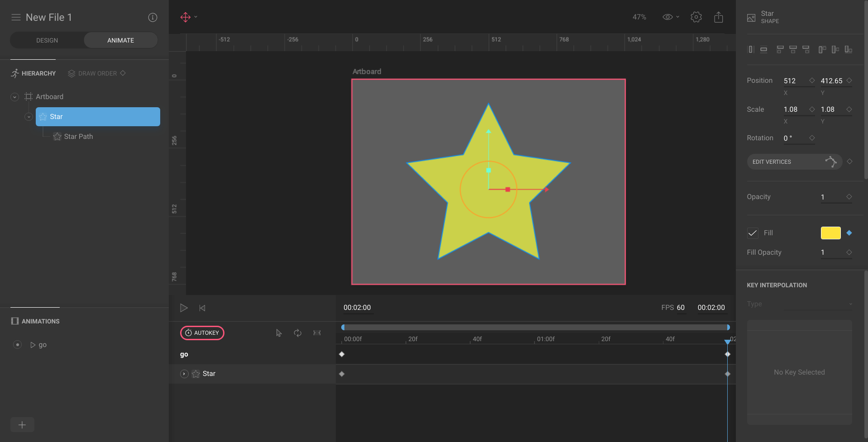868x442 pixels.
Task: Open the Transform tool dropdown at top left
Action: coord(195,17)
